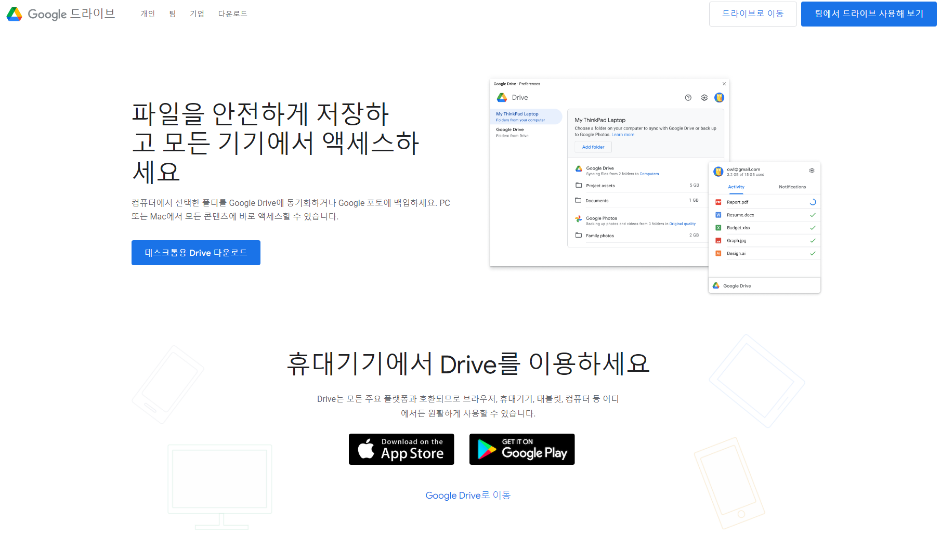Viewport: 941px width, 560px height.
Task: Select Google Drive Folders from Drive sidebar item
Action: click(526, 133)
